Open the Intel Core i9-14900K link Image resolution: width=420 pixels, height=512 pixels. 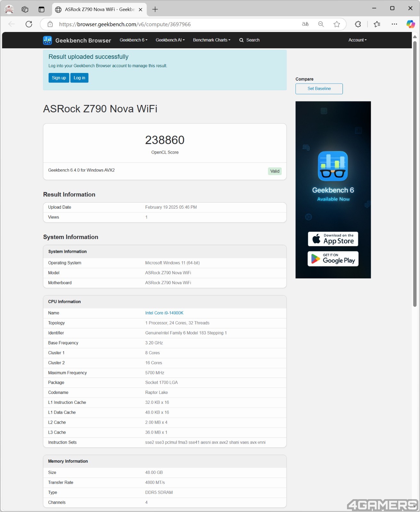coord(164,313)
